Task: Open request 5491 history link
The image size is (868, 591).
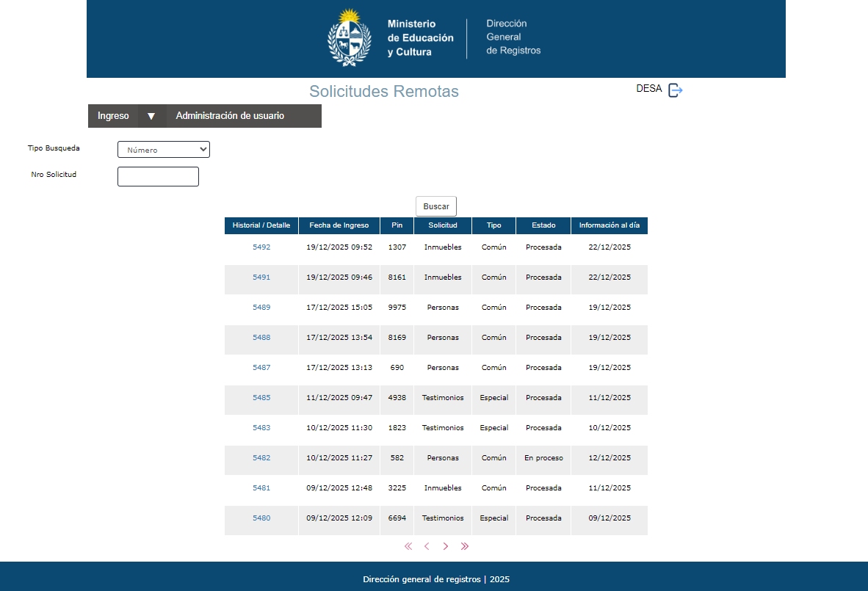Action: point(261,278)
